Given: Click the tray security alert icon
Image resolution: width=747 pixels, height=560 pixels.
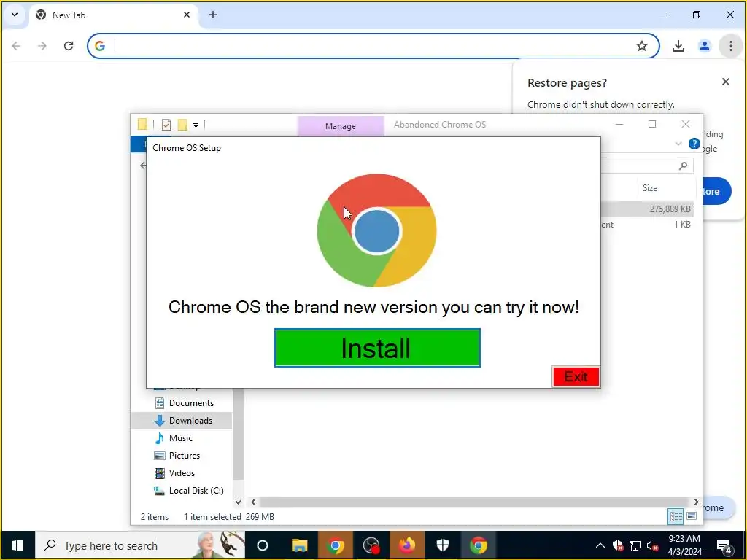Looking at the screenshot, I should pyautogui.click(x=618, y=545).
